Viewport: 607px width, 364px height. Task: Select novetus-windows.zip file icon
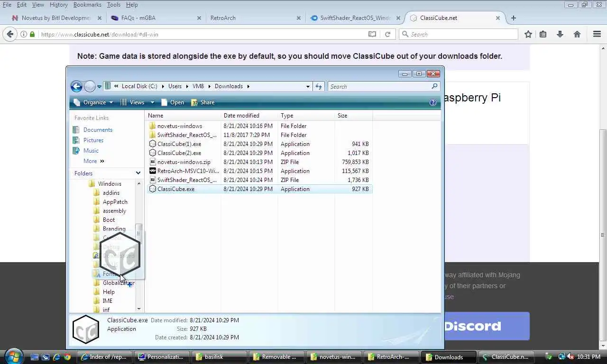[x=152, y=162]
